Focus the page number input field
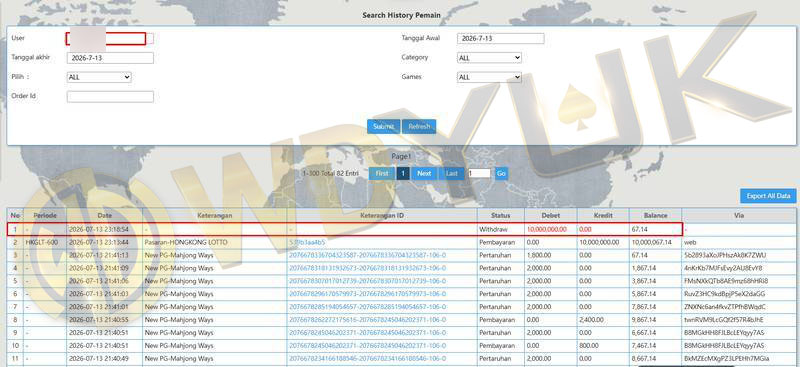Screen dimensions: 800x367 click(x=479, y=174)
